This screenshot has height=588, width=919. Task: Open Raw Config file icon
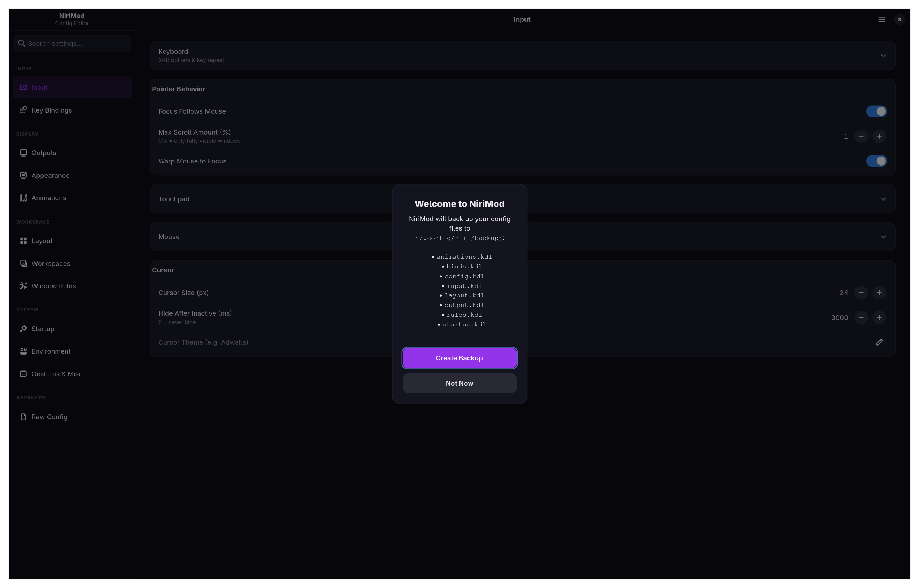tap(23, 417)
